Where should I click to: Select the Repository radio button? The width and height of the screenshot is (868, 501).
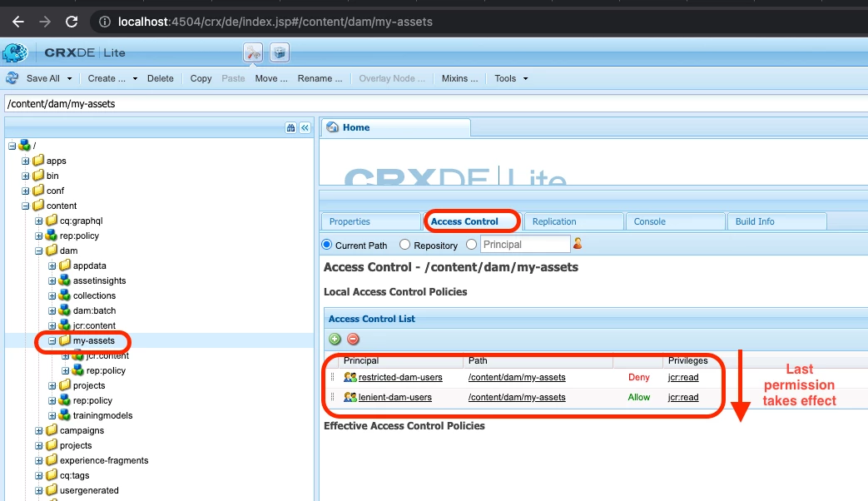[x=404, y=244]
